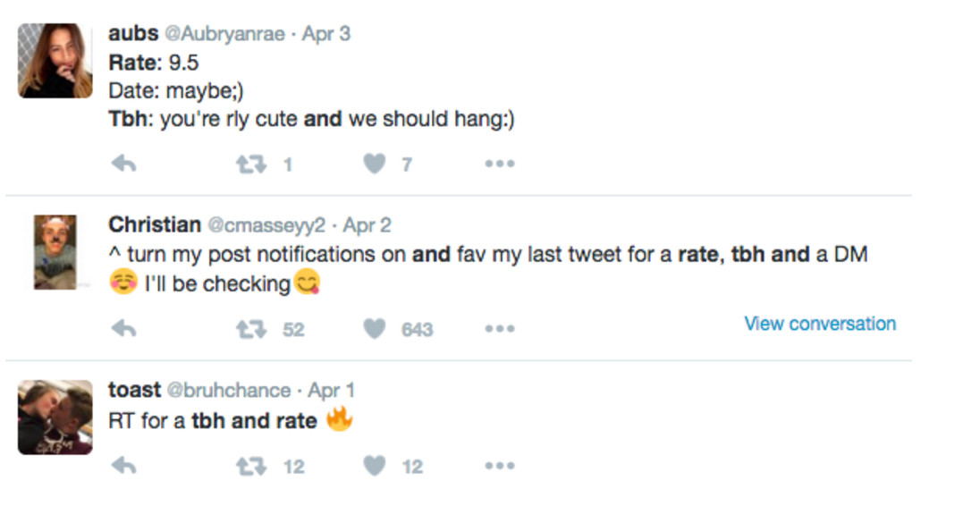Open aubs profile picture
Screen dimensions: 980x506
coord(55,61)
